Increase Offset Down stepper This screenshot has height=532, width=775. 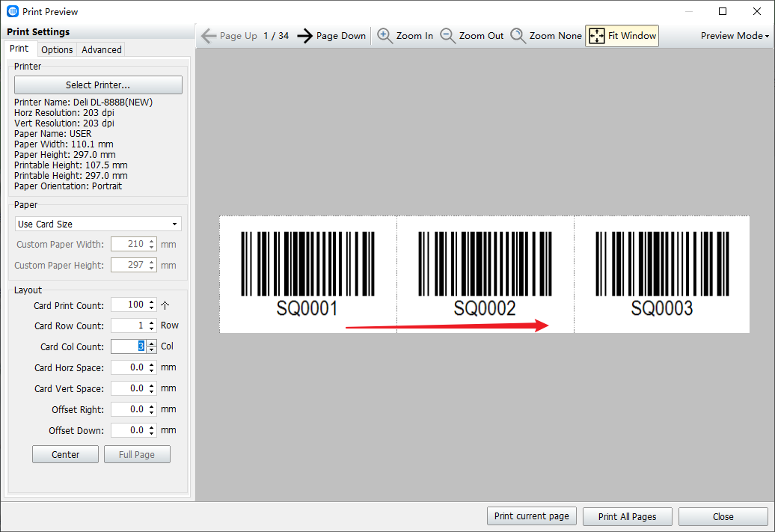point(152,427)
